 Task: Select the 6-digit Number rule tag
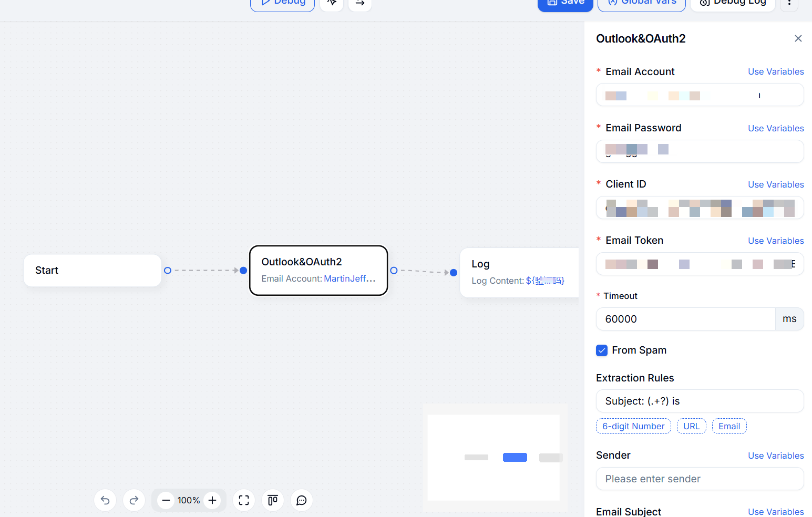pos(633,426)
